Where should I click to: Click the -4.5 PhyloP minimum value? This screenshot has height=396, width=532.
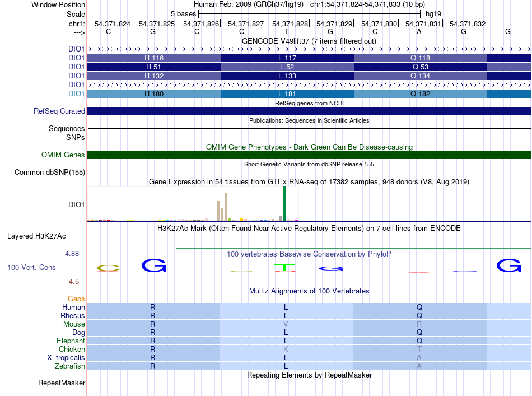[73, 282]
